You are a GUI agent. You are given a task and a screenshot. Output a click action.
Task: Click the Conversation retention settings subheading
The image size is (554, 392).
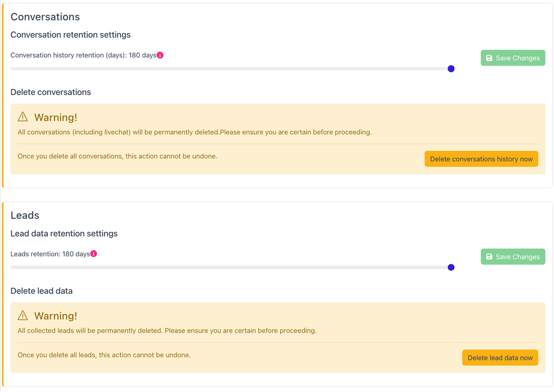coord(71,35)
